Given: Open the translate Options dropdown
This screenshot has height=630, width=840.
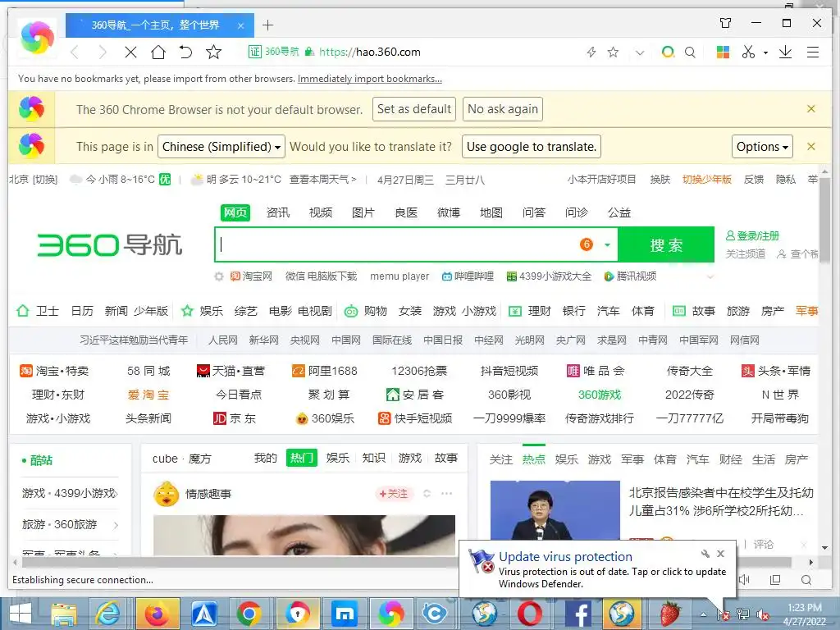Looking at the screenshot, I should click(x=762, y=146).
